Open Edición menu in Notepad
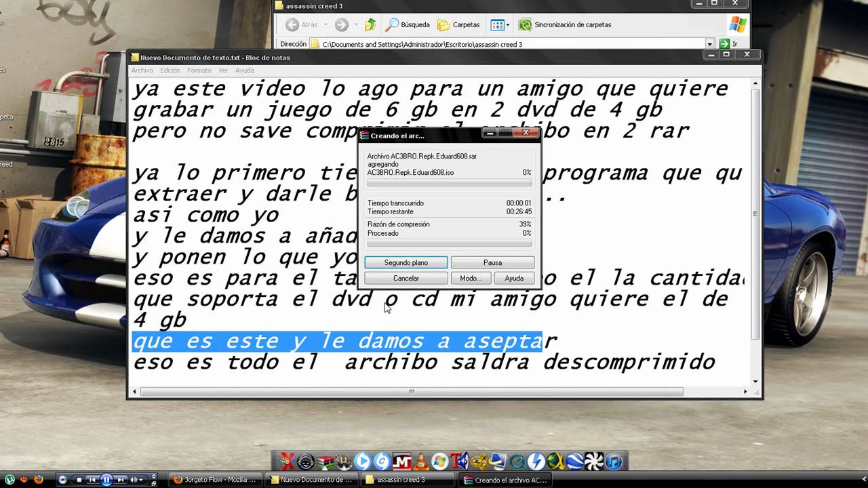 (170, 70)
